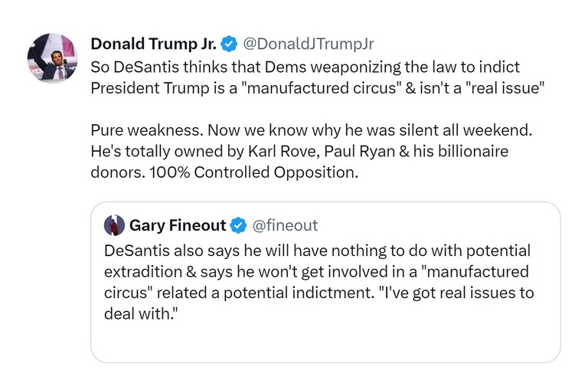Click Donald Trump Jr.'s profile avatar
588x390 pixels.
(x=52, y=59)
